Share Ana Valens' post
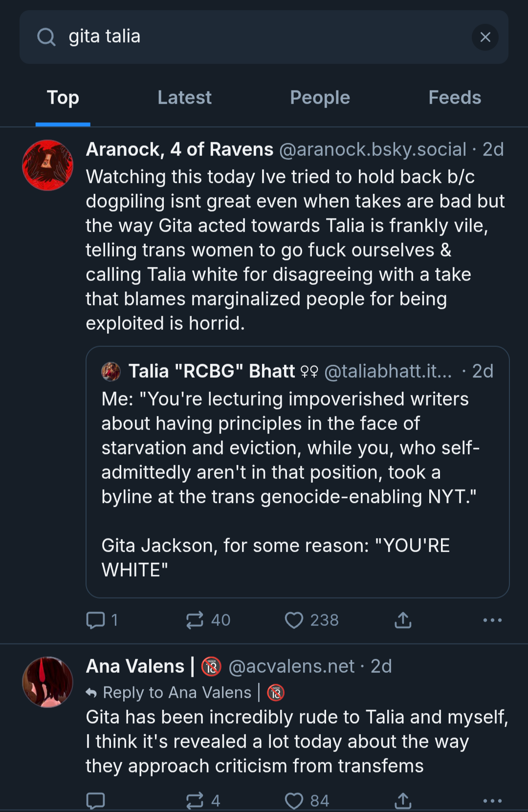Viewport: 528px width, 812px height. point(403,801)
